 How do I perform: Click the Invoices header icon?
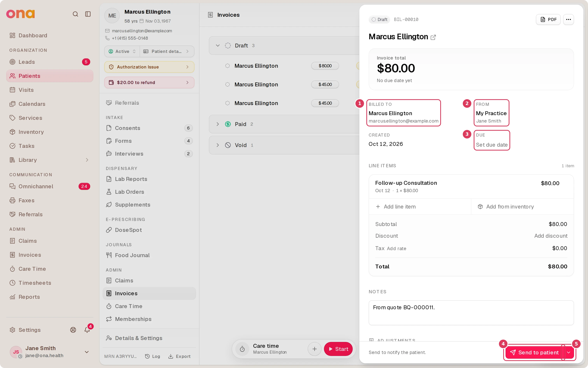pyautogui.click(x=210, y=15)
